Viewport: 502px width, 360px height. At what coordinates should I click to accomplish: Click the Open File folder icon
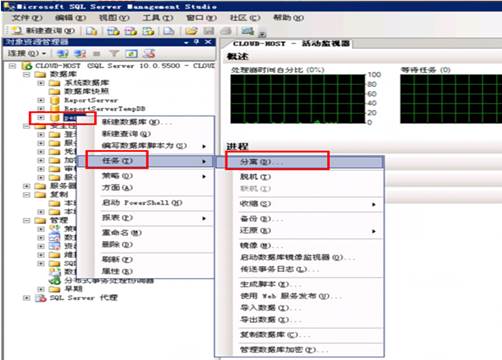tap(191, 31)
